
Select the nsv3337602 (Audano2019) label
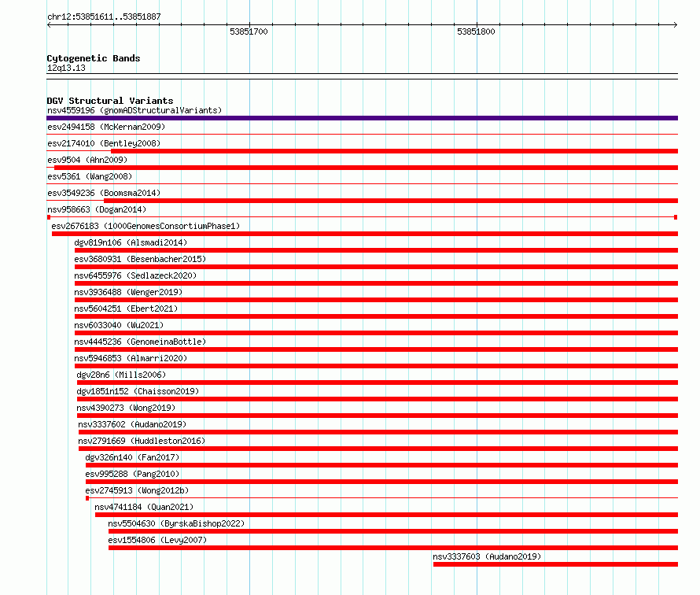coord(132,424)
